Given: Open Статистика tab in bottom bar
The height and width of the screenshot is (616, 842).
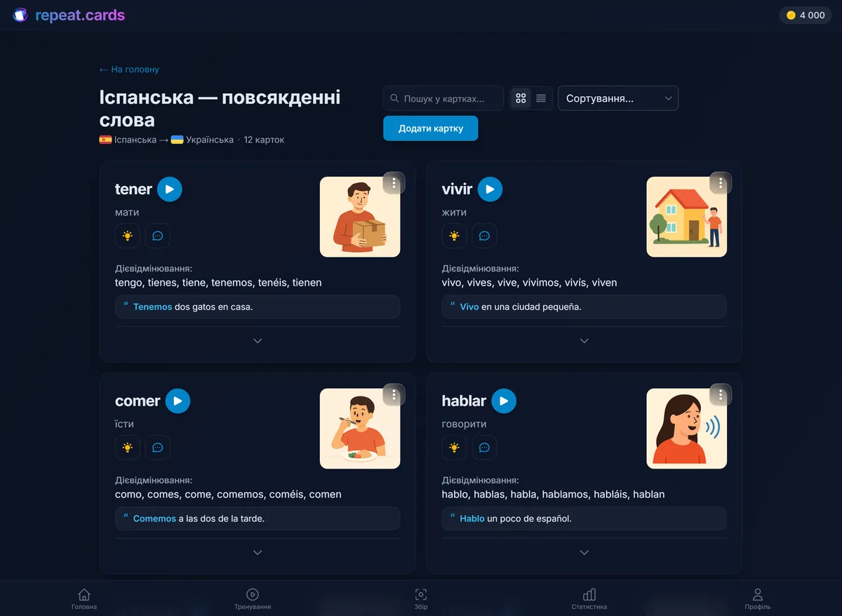Looking at the screenshot, I should pos(589,599).
